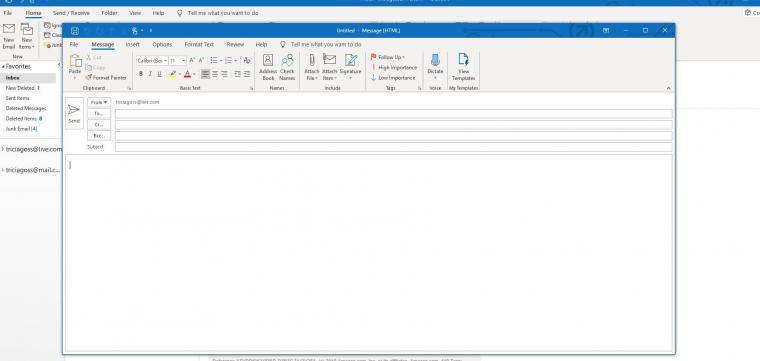
Task: Open the font size dropdown
Action: [x=177, y=61]
